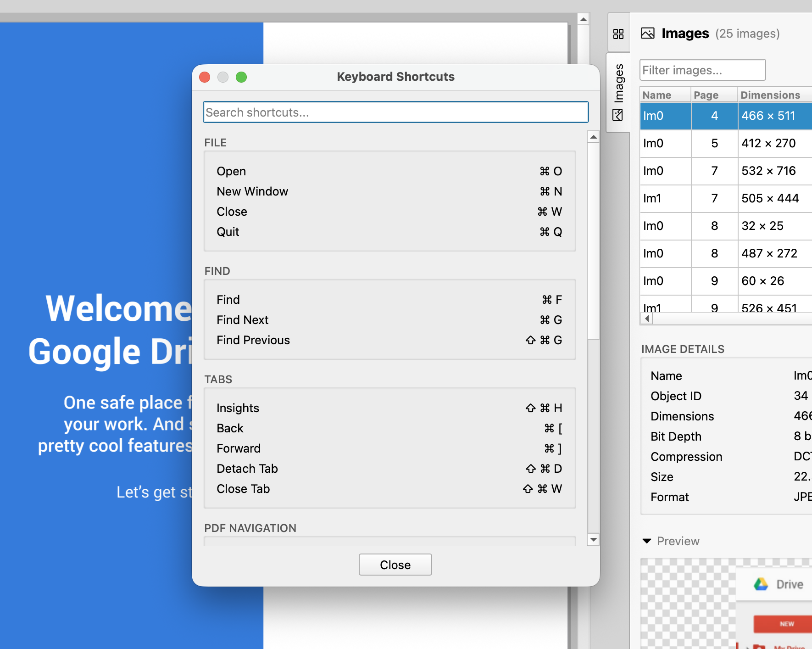Click the shortcuts list scrollbar thumb

point(594,241)
